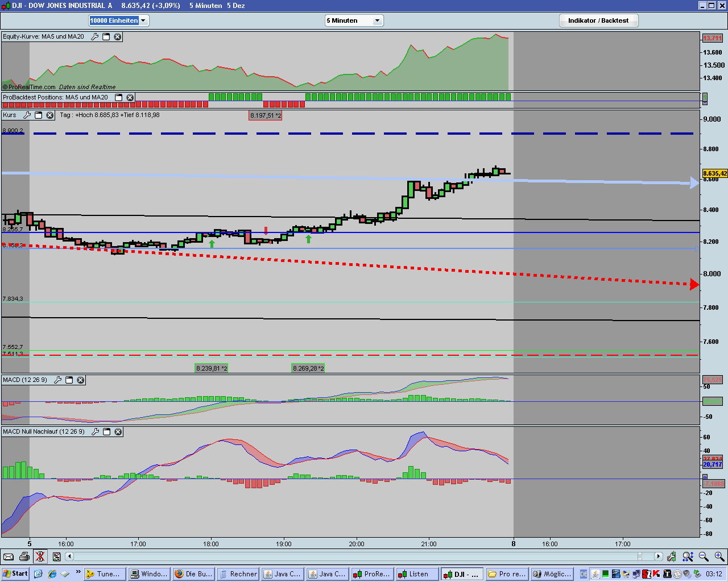Maximize the MACD (12 26 9) panel
728x582 pixels.
pyautogui.click(x=69, y=380)
